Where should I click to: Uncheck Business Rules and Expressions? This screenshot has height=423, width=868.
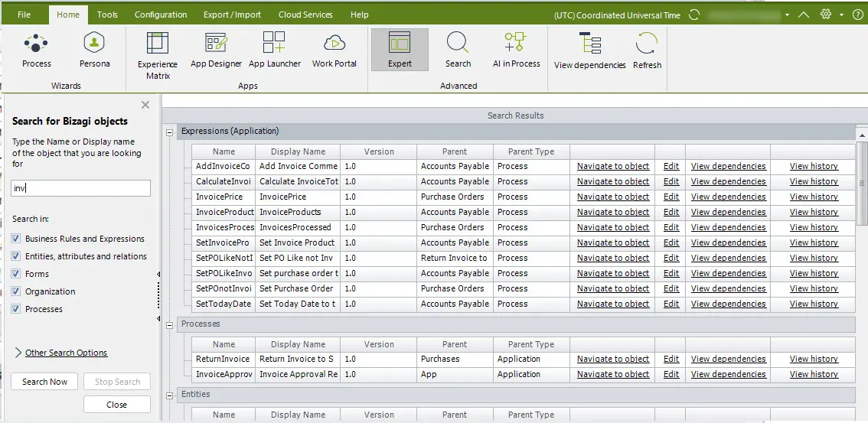coord(16,239)
